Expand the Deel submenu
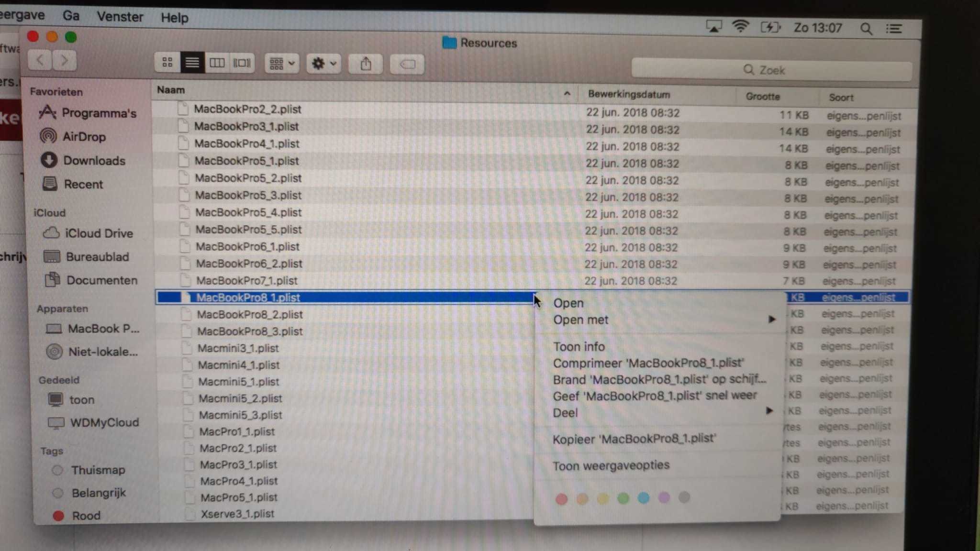Screen dimensions: 980x551 click(x=657, y=413)
